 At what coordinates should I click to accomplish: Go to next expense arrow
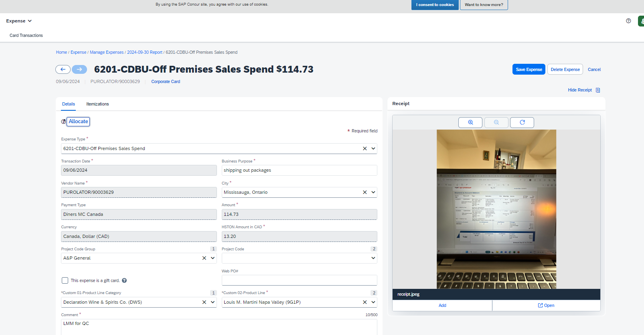click(x=79, y=69)
